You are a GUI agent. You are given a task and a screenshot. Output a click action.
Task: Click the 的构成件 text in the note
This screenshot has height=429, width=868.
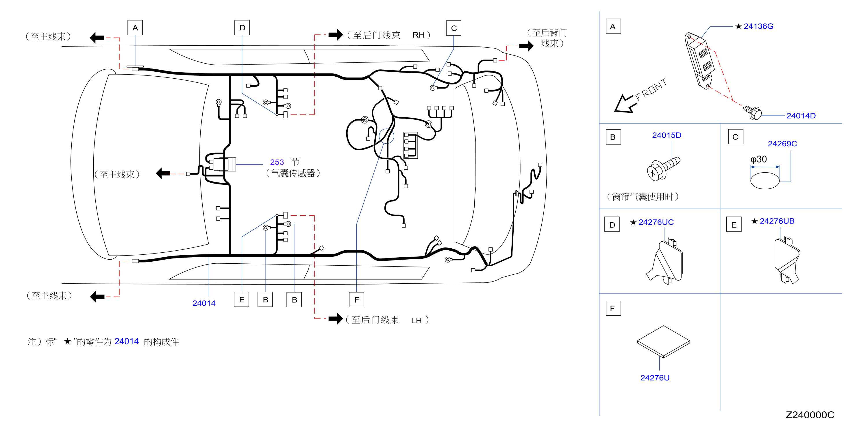pyautogui.click(x=161, y=342)
